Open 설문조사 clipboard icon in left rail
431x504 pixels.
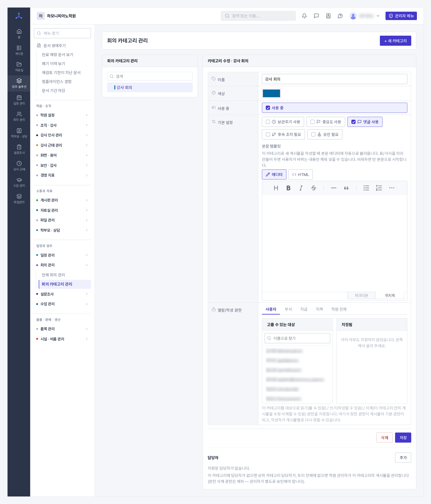point(19,149)
